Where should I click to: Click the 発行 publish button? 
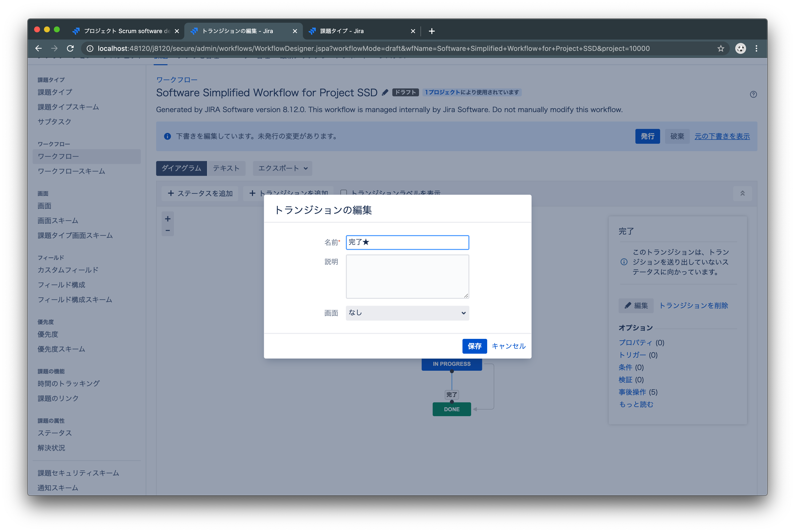(648, 136)
